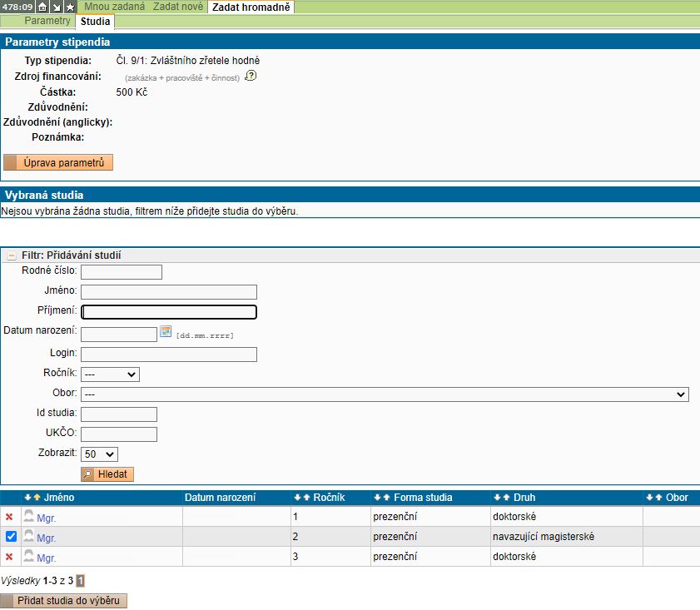Expand the Obor dropdown list

click(x=385, y=394)
